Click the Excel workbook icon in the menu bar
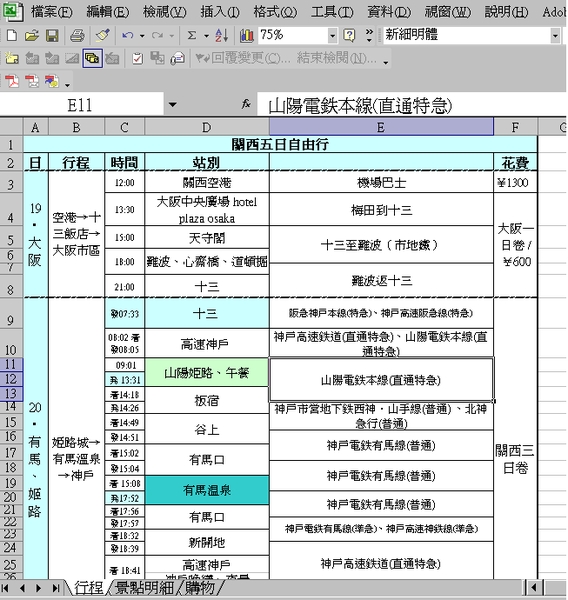Screen dimensions: 568x600 pos(12,11)
